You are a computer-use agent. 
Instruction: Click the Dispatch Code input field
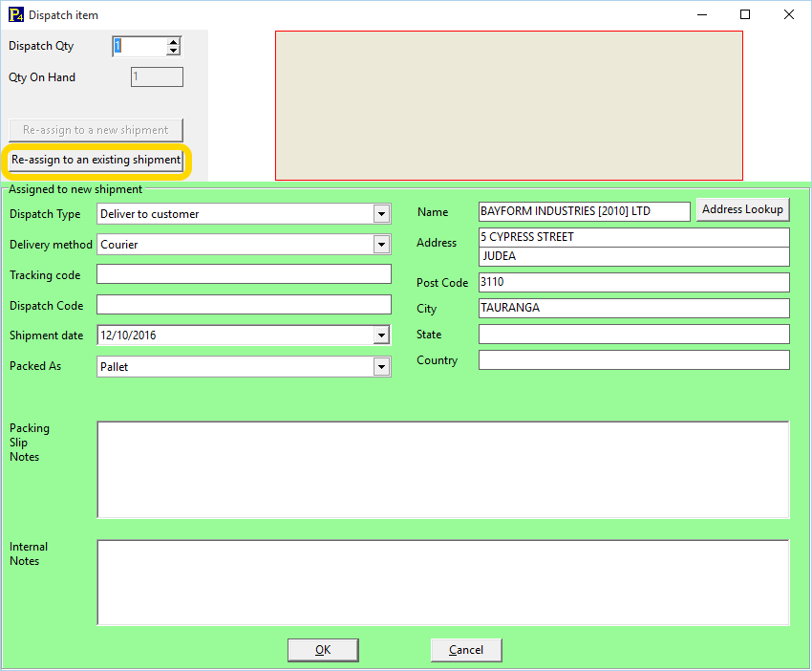(244, 305)
